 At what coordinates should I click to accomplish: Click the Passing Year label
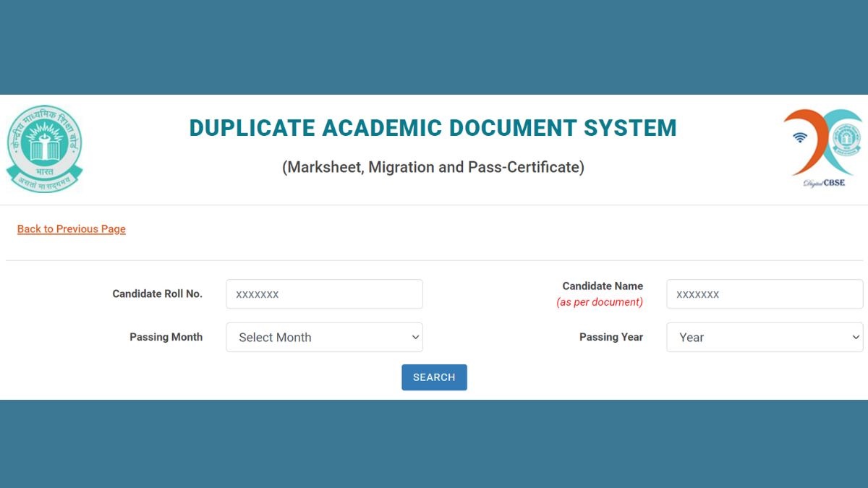(611, 337)
